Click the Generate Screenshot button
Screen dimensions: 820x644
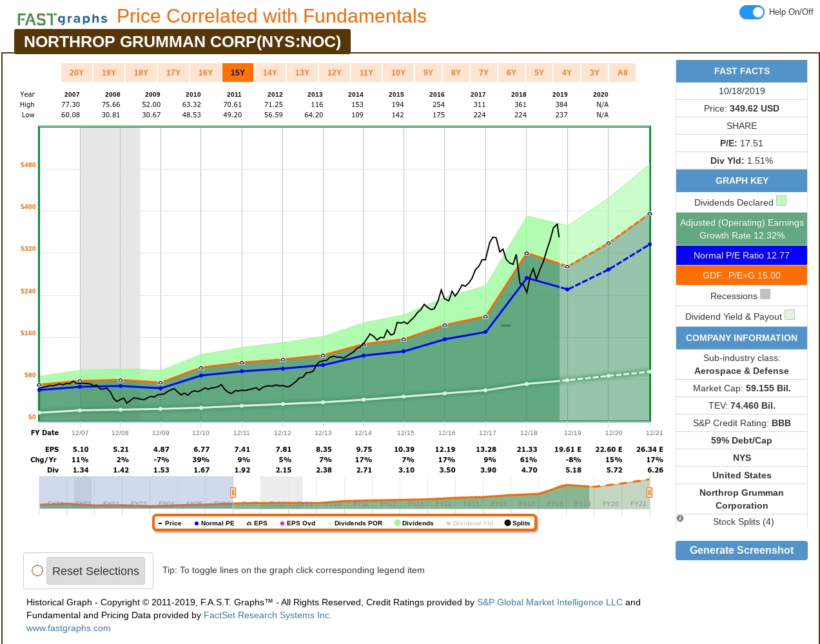pyautogui.click(x=741, y=551)
